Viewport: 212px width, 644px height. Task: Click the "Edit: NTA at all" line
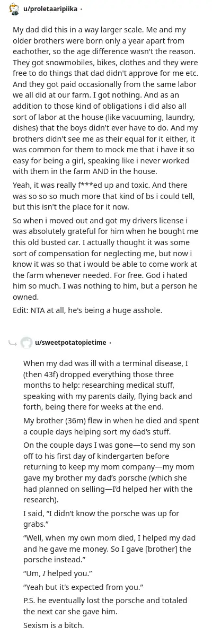(87, 310)
